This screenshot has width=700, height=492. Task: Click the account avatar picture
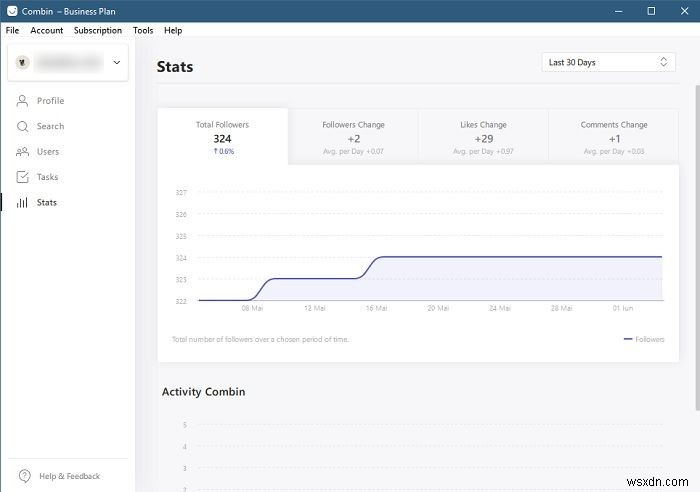click(x=22, y=62)
